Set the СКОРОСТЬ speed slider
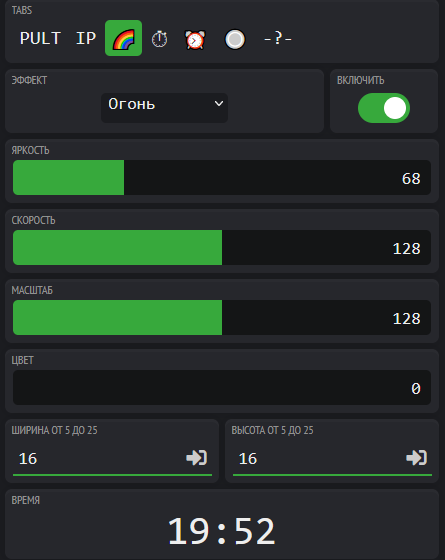445x560 pixels. (222, 248)
